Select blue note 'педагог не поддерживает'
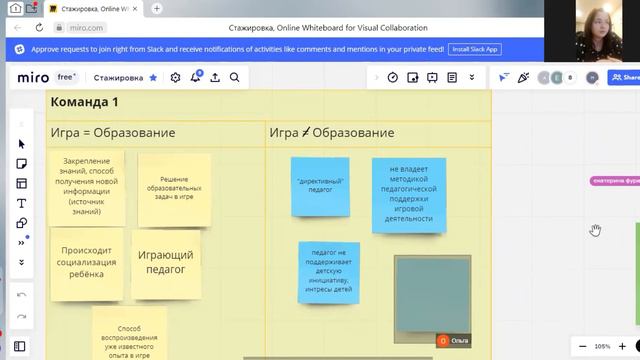 tap(329, 273)
